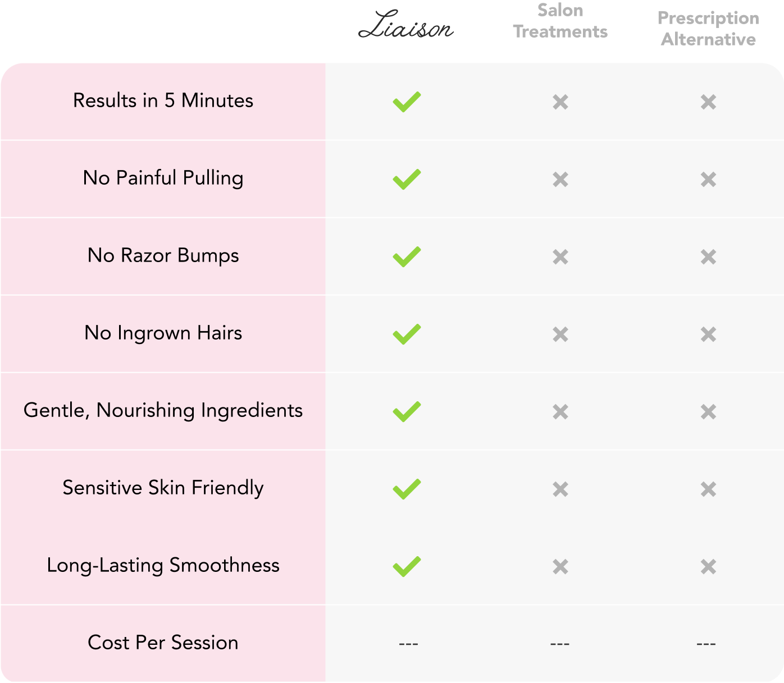Click Liaison's Cost Per Session dashes

pyautogui.click(x=408, y=644)
